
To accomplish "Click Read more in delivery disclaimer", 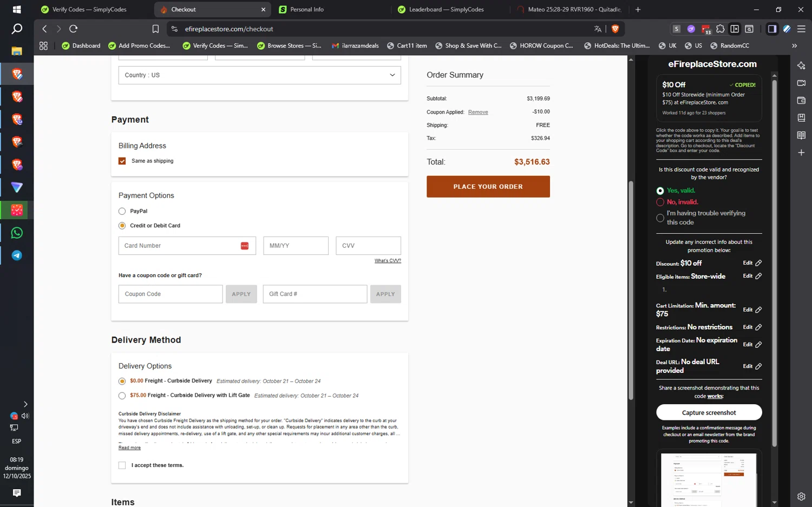I will click(x=129, y=447).
